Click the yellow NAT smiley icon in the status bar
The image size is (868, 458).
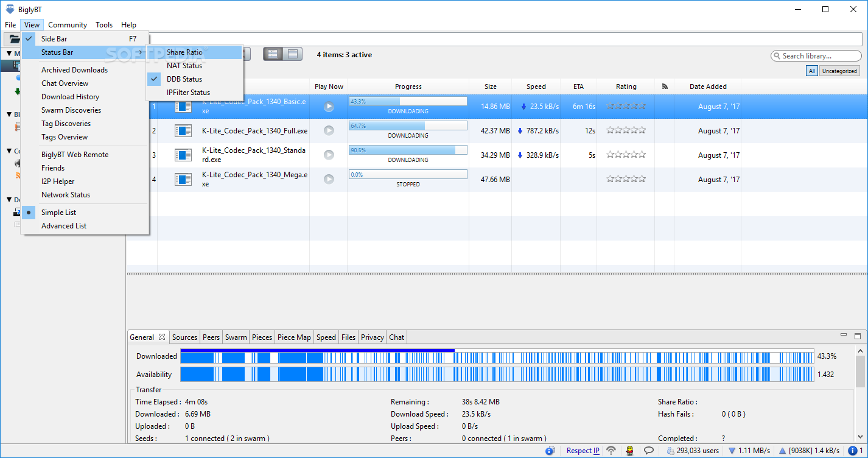click(x=630, y=451)
